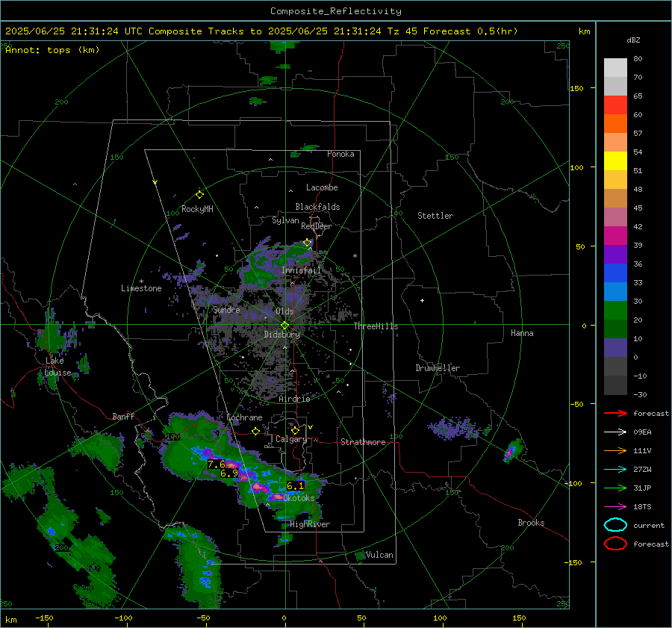
Task: Click the Lake Louise label on the map
Action: click(57, 367)
